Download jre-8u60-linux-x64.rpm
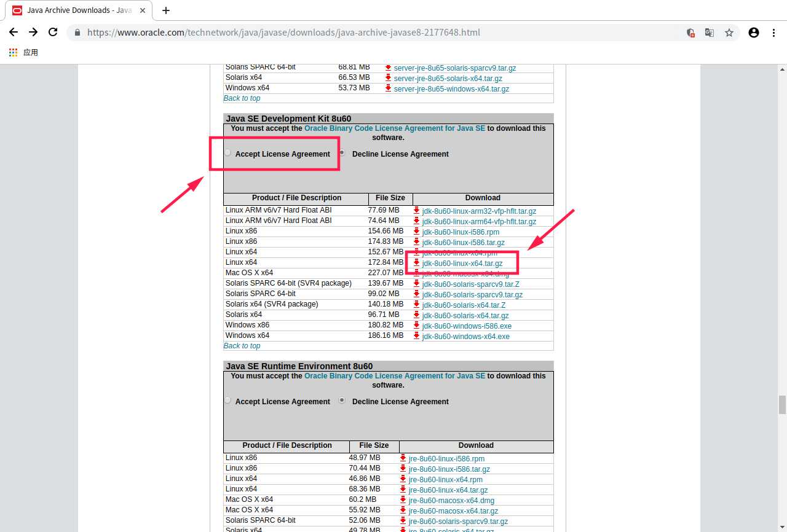 click(x=446, y=480)
